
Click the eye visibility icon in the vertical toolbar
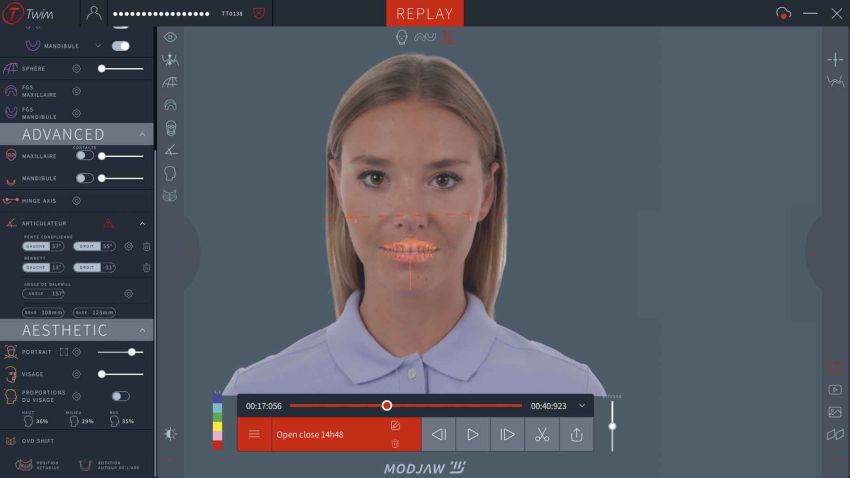170,37
